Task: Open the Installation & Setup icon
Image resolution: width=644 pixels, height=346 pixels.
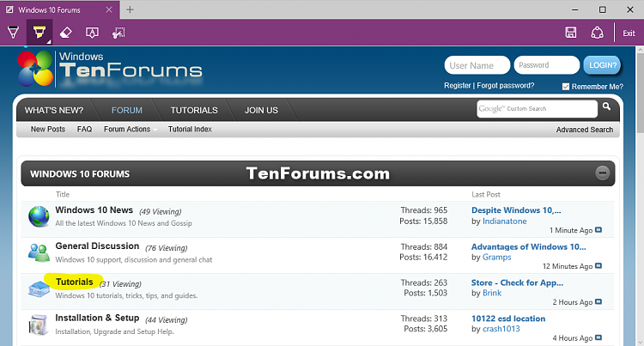Action: (39, 325)
